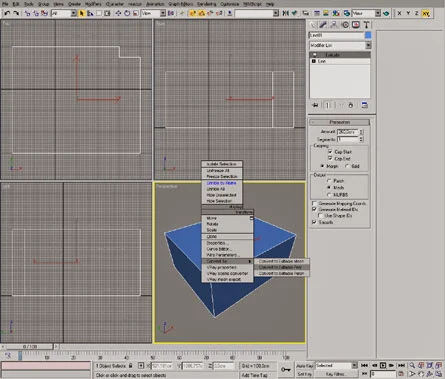Click the Quick Render teapot icon
Screen dimensions: 445x379
(x=386, y=13)
